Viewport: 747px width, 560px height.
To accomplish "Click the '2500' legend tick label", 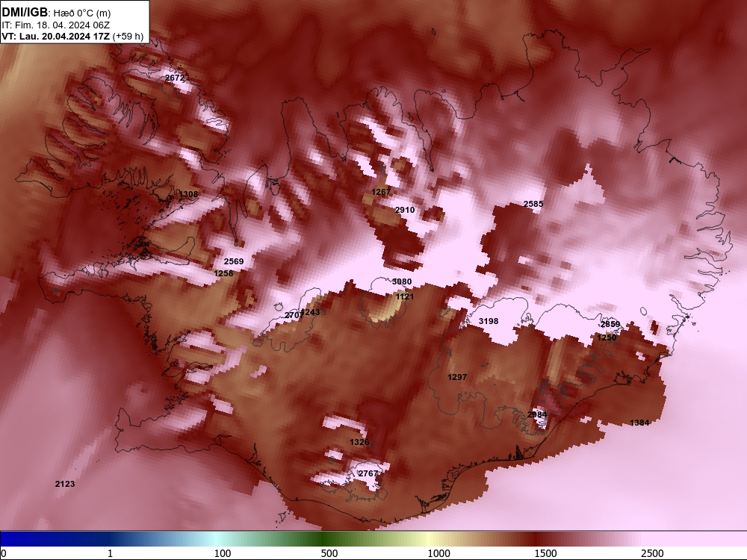I will coord(652,553).
